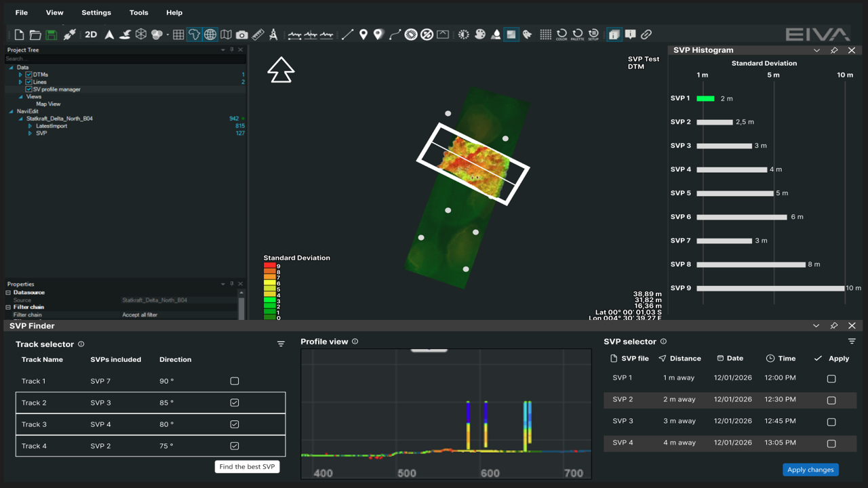Open the Help menu
The width and height of the screenshot is (868, 488).
pos(174,13)
